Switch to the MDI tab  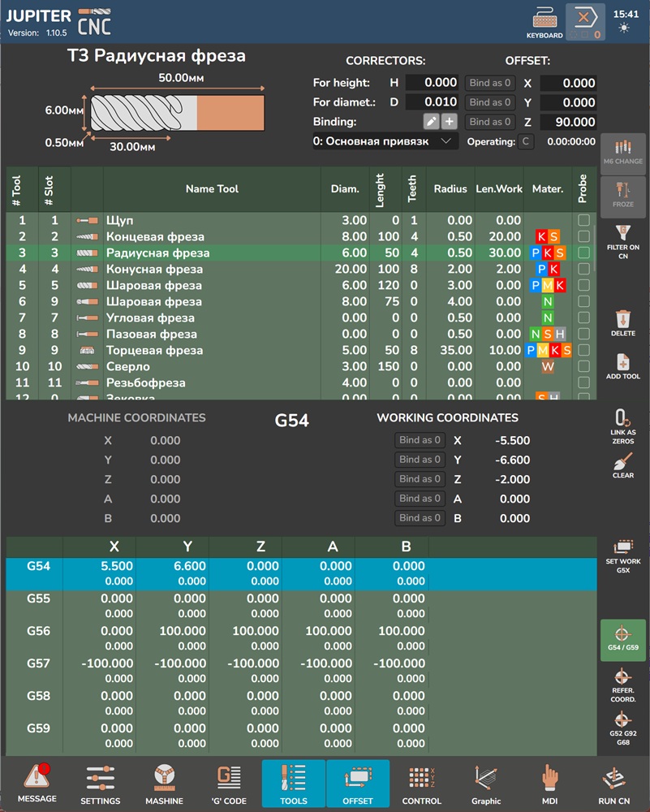[549, 784]
